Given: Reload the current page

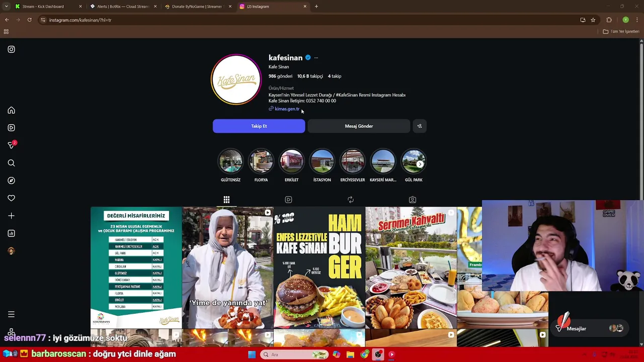Looking at the screenshot, I should click(x=30, y=20).
